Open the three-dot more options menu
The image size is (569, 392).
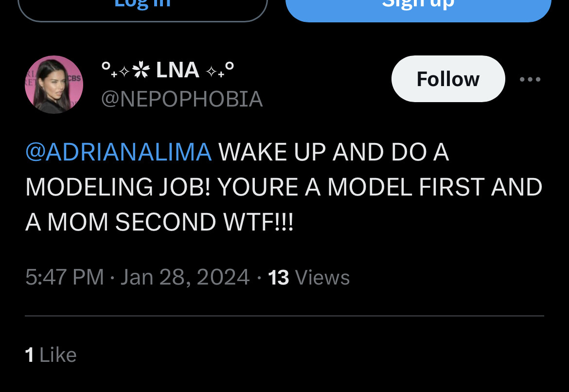[x=530, y=79]
